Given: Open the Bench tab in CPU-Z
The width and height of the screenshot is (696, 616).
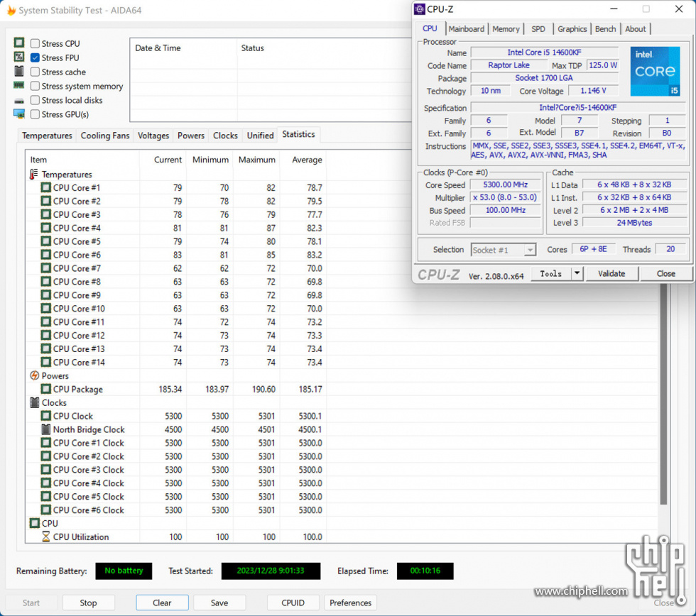Looking at the screenshot, I should [x=605, y=29].
